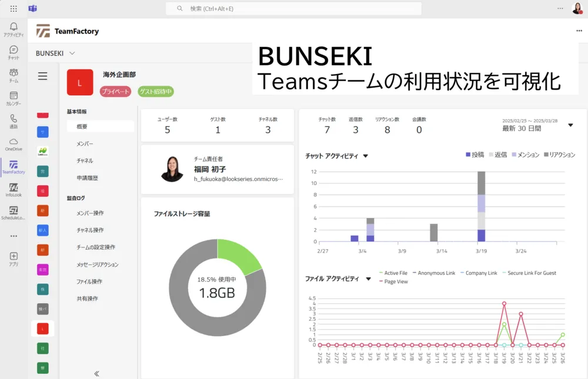
Task: Click the ゲスト招待中 badge
Action: tap(156, 92)
